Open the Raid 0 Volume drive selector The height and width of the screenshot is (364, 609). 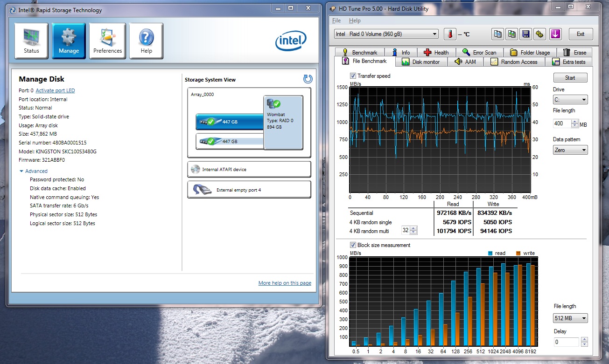(386, 34)
